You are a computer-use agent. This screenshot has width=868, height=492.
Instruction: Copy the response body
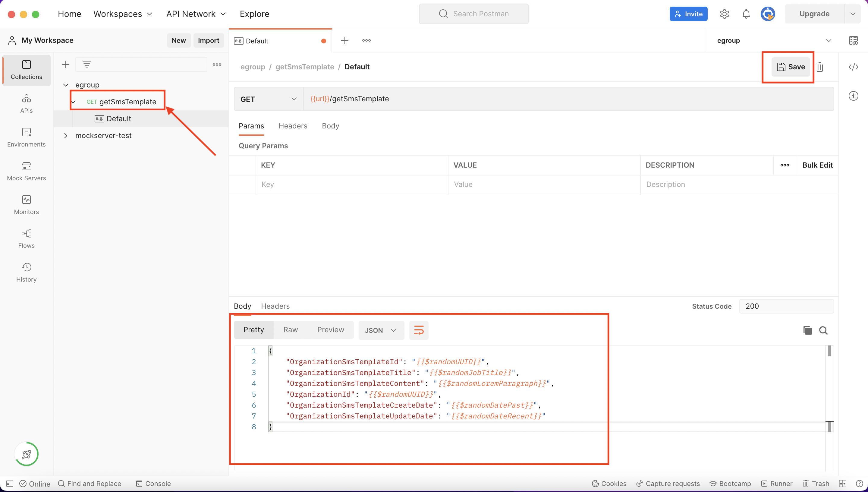[x=807, y=330]
